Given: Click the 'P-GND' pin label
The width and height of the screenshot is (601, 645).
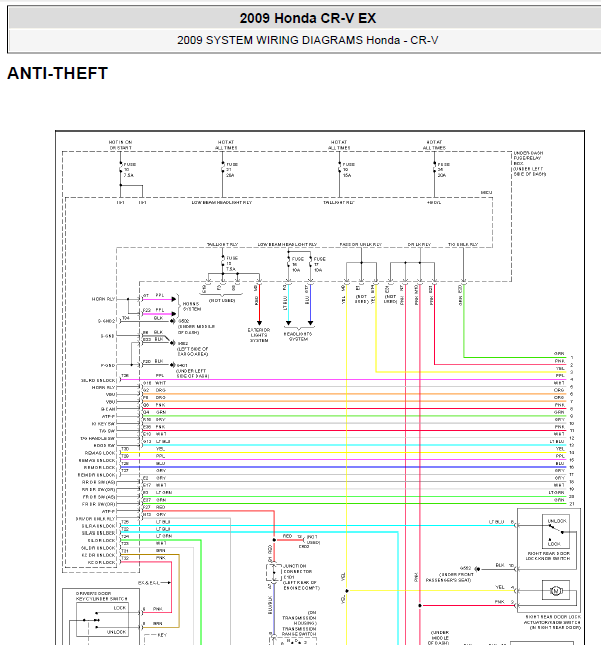Looking at the screenshot, I should click(108, 365).
